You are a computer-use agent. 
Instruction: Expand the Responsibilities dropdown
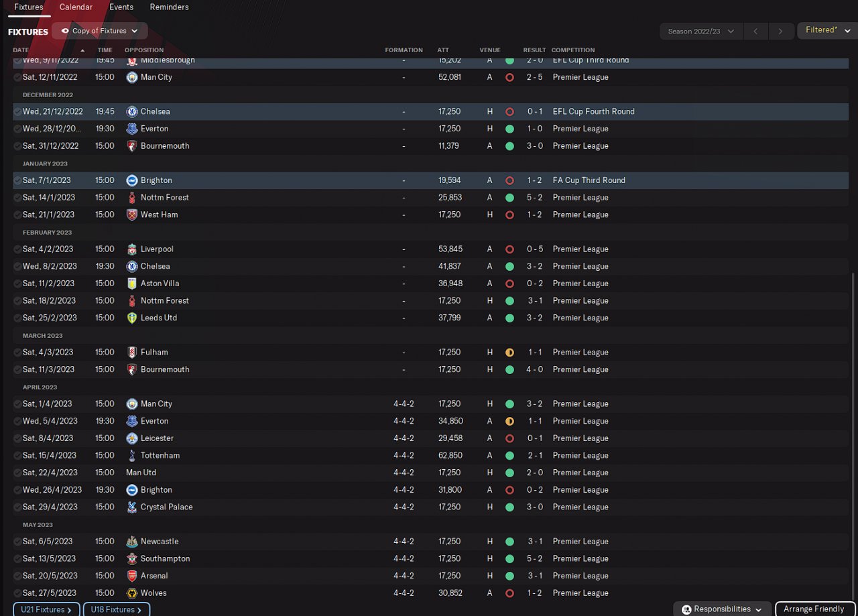(722, 609)
